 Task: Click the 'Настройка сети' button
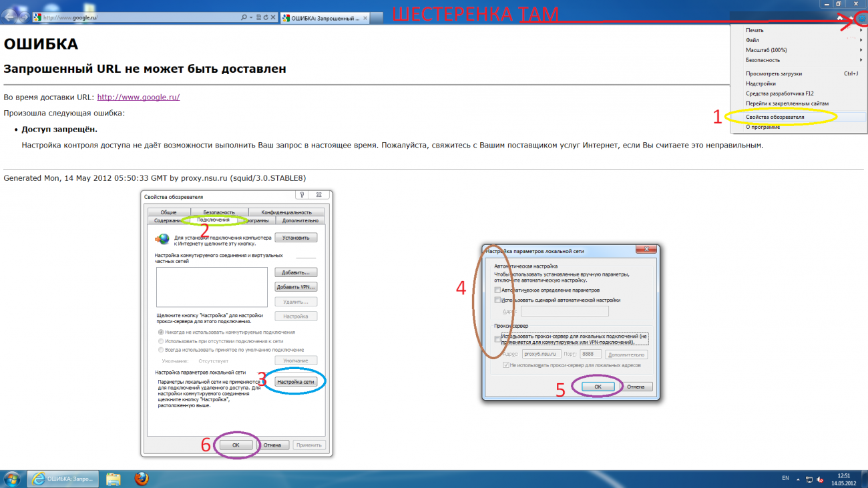point(296,382)
